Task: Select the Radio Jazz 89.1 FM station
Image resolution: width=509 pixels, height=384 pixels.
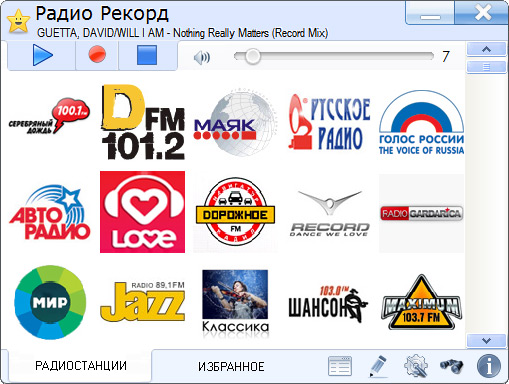Action: click(142, 302)
